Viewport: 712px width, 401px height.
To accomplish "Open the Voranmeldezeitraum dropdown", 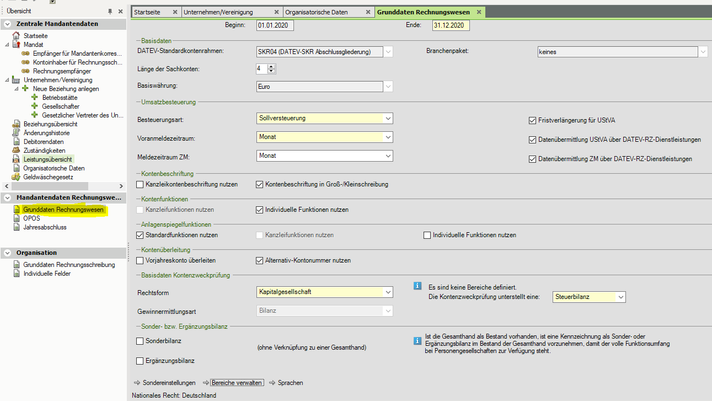I will pos(388,137).
